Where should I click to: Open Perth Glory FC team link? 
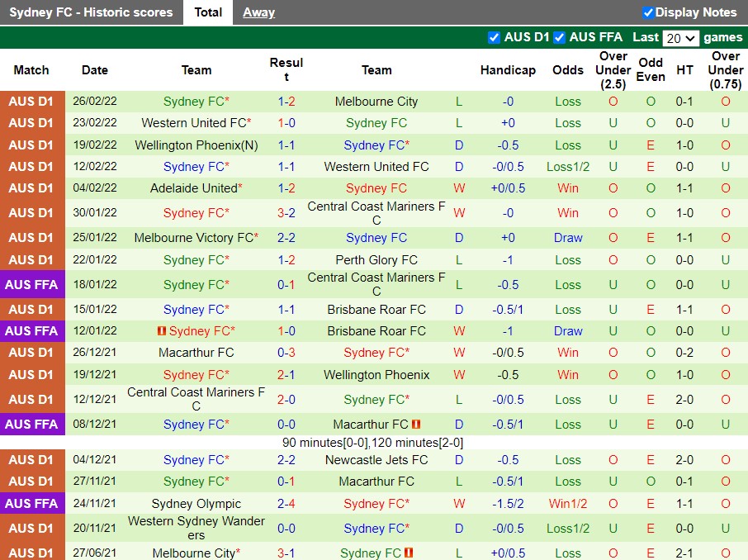click(376, 259)
